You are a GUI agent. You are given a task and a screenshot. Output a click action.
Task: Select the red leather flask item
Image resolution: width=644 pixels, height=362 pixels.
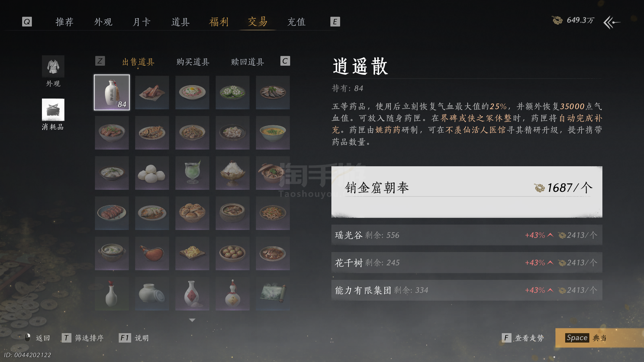pos(152,253)
